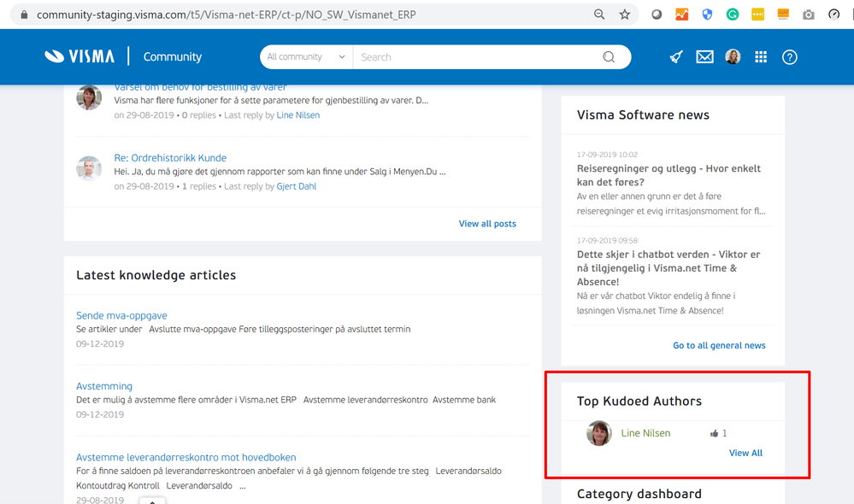The height and width of the screenshot is (504, 854).
Task: Click the orange striped extension icon beside the camera
Action: tap(783, 15)
